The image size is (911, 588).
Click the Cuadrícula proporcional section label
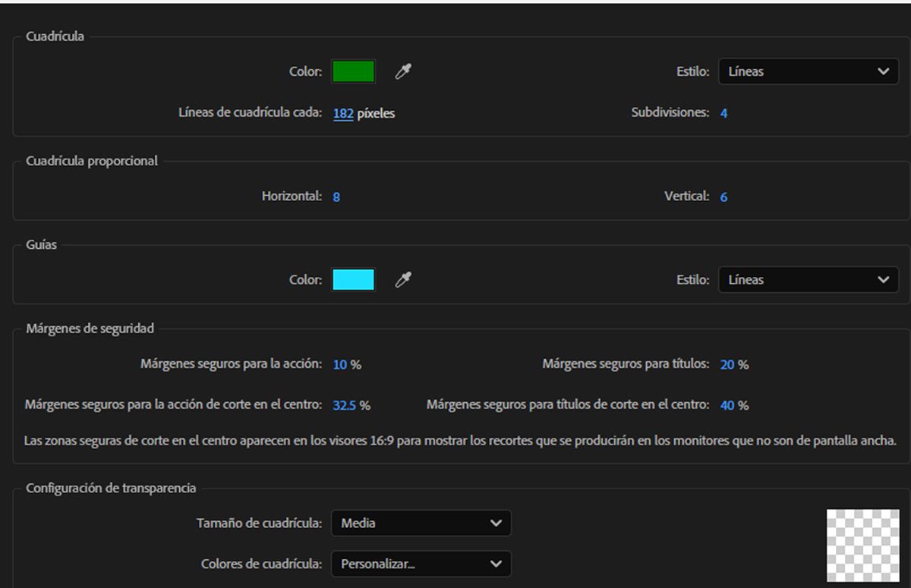(93, 161)
